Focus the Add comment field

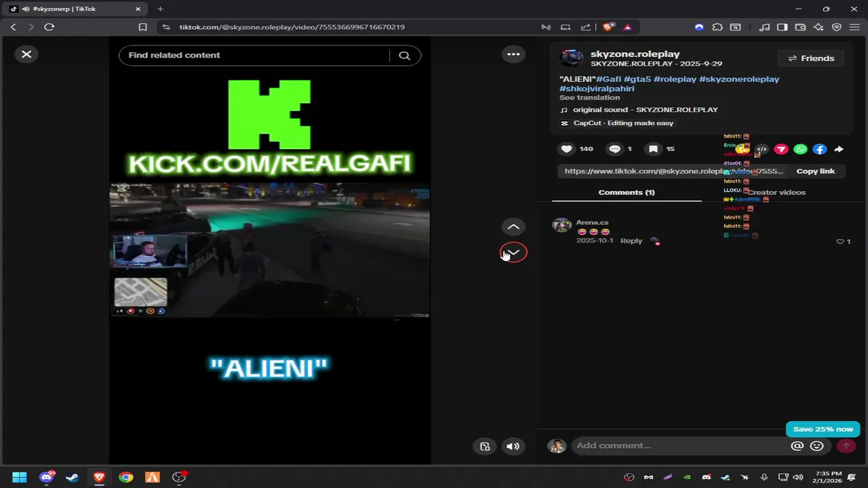pyautogui.click(x=680, y=446)
